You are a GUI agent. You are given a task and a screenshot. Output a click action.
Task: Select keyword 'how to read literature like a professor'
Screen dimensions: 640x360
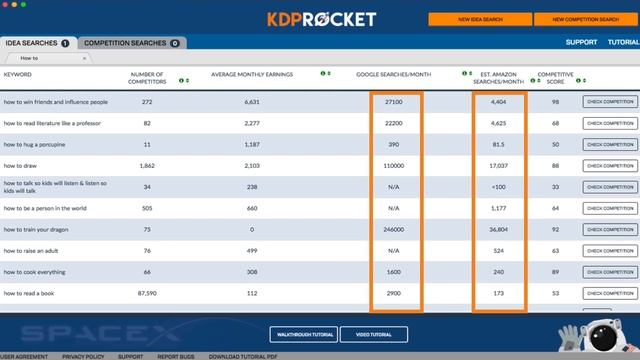pos(52,123)
